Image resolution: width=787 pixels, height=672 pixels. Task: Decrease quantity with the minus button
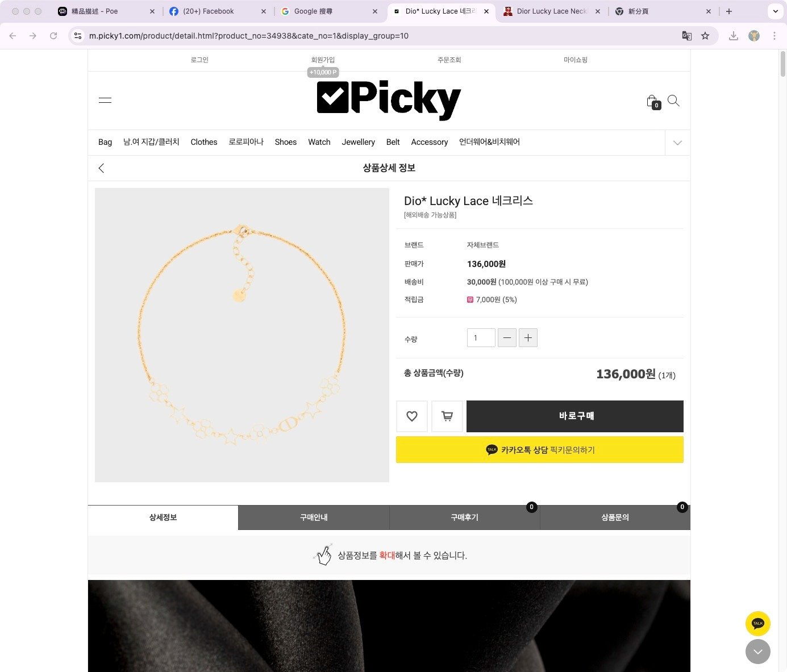[507, 338]
